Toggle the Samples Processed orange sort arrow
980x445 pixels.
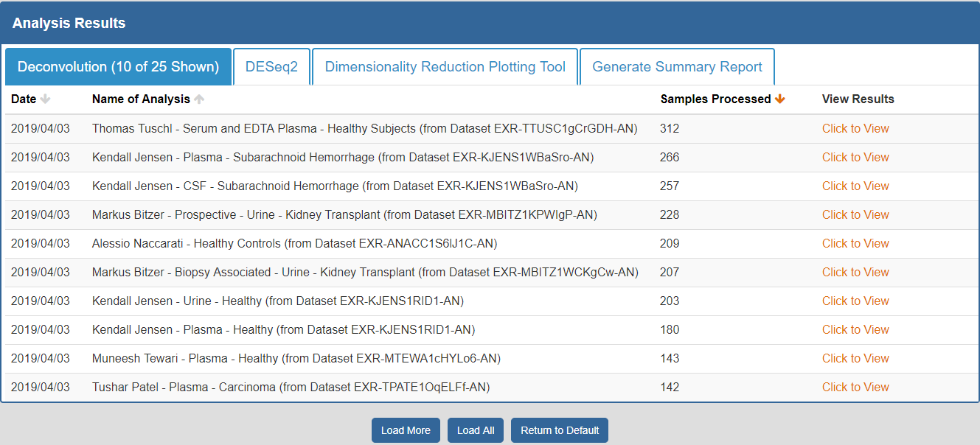(779, 99)
